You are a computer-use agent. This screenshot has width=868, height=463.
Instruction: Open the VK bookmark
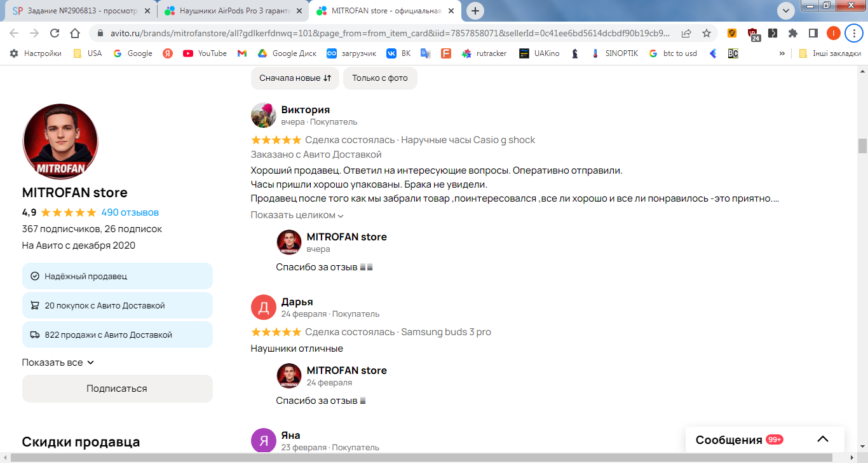399,53
